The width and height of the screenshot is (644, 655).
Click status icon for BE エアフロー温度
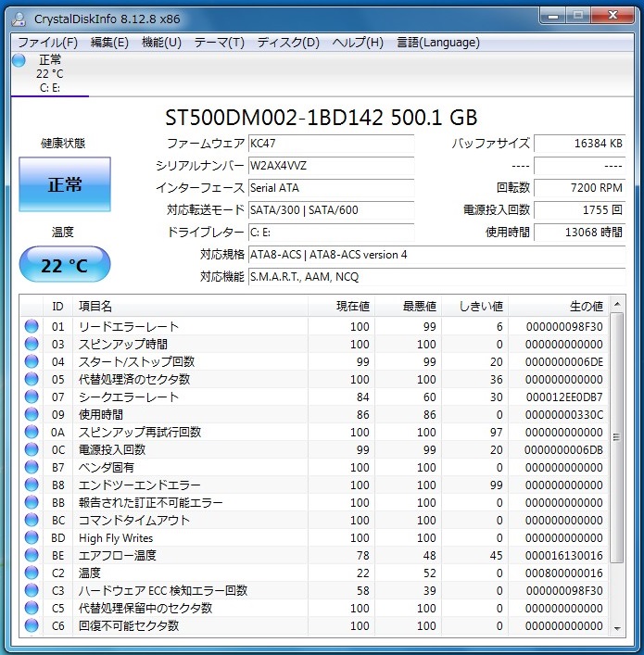(32, 555)
